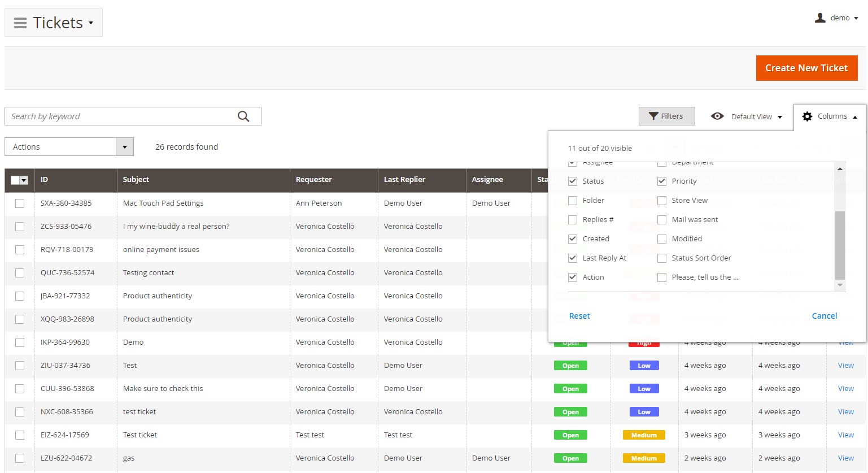
Task: Sort table by Last Replier column header
Action: (422, 180)
